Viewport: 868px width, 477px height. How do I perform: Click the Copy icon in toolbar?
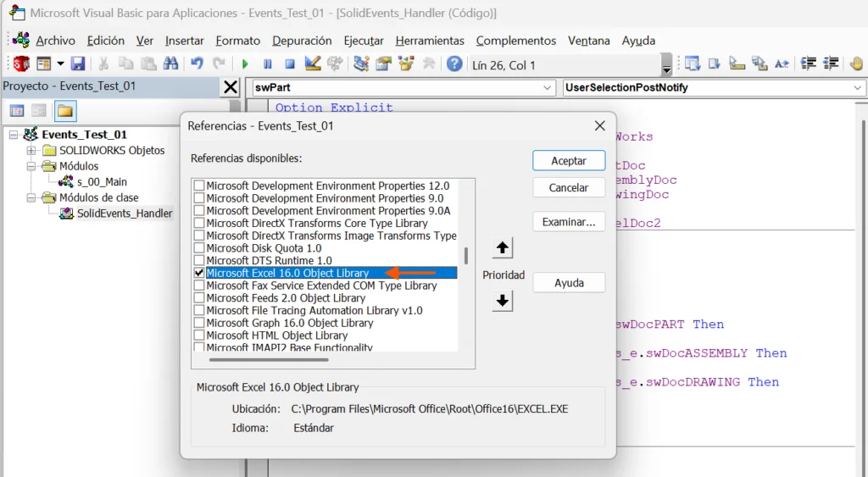(x=126, y=64)
